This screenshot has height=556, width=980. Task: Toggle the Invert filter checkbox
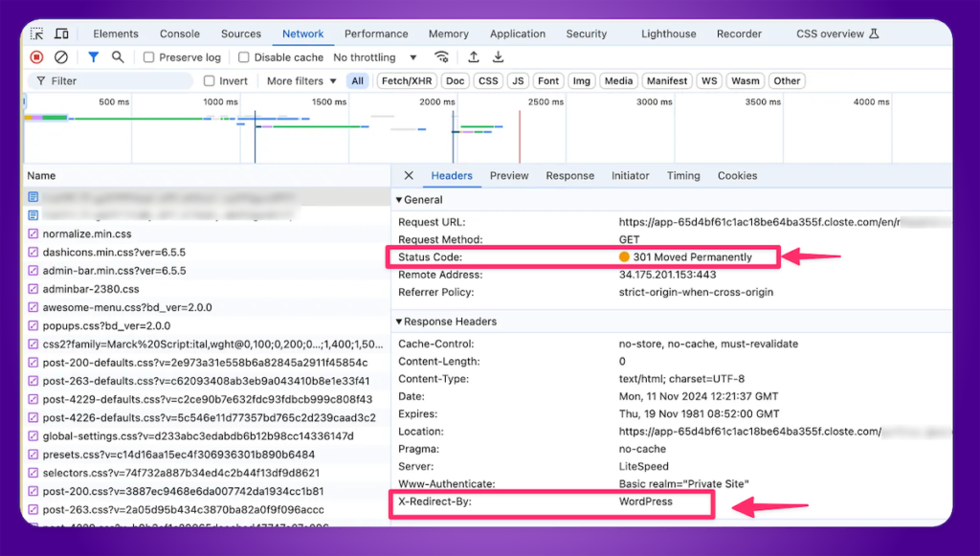[x=208, y=80]
